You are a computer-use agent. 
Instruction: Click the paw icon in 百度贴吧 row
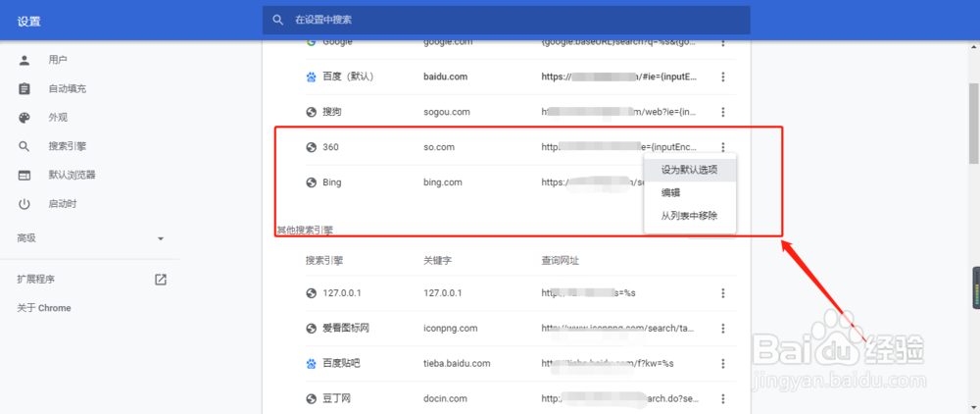tap(311, 363)
